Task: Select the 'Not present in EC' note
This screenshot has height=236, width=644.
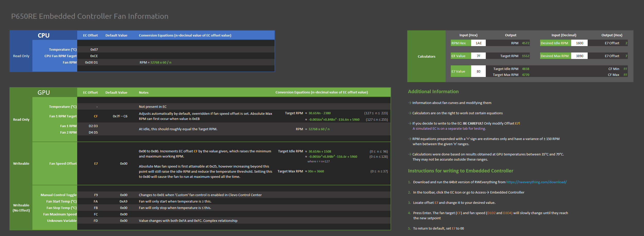Action: pyautogui.click(x=153, y=107)
